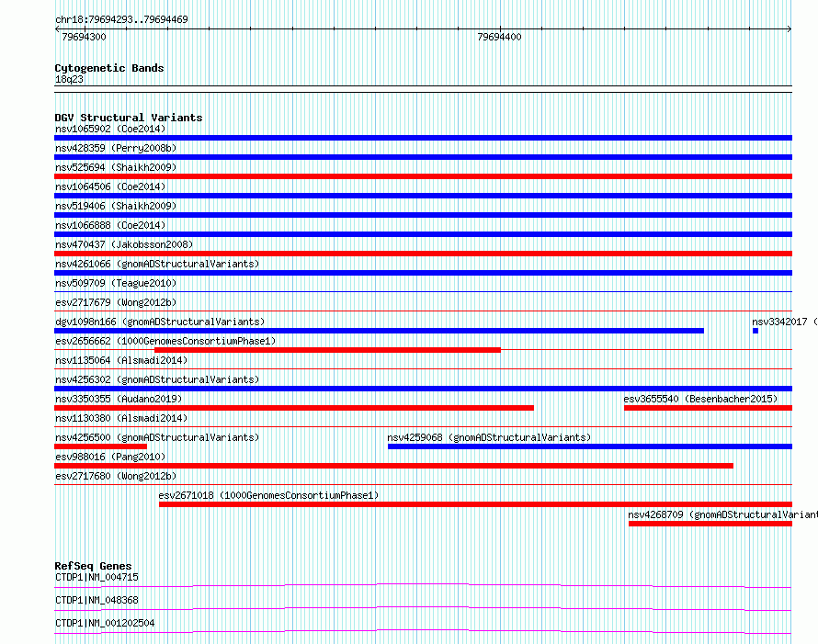Click the nsv1065902 (Coe2014) variant bar

point(423,138)
